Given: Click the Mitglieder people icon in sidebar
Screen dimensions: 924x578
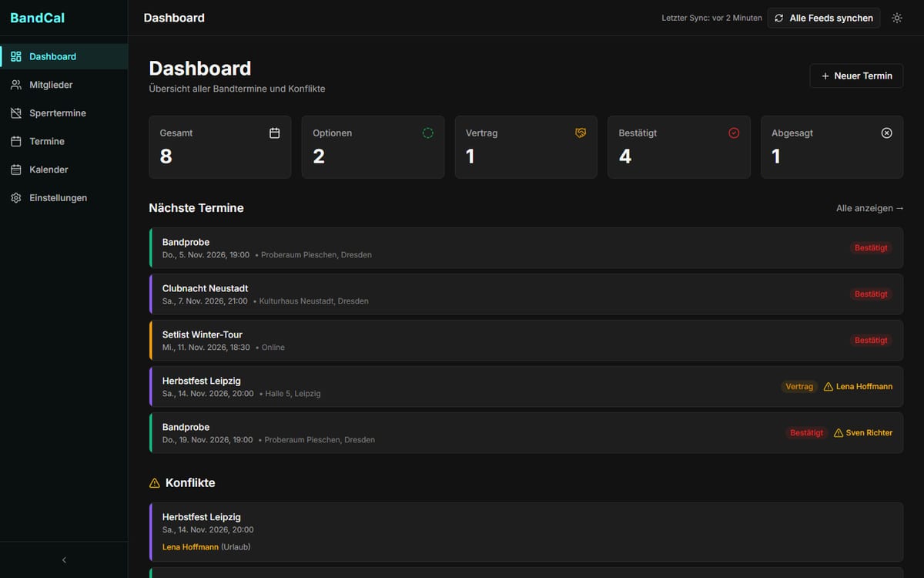Looking at the screenshot, I should point(16,85).
